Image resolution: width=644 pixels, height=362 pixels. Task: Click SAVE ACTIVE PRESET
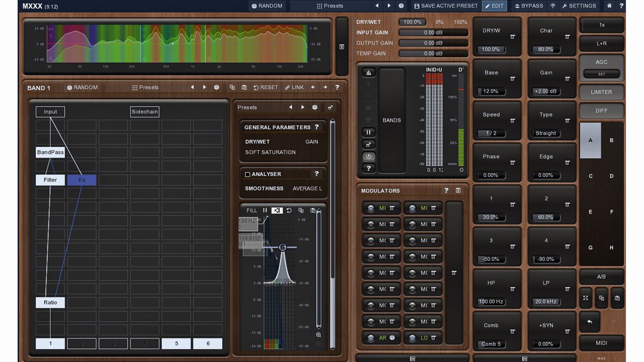click(446, 6)
